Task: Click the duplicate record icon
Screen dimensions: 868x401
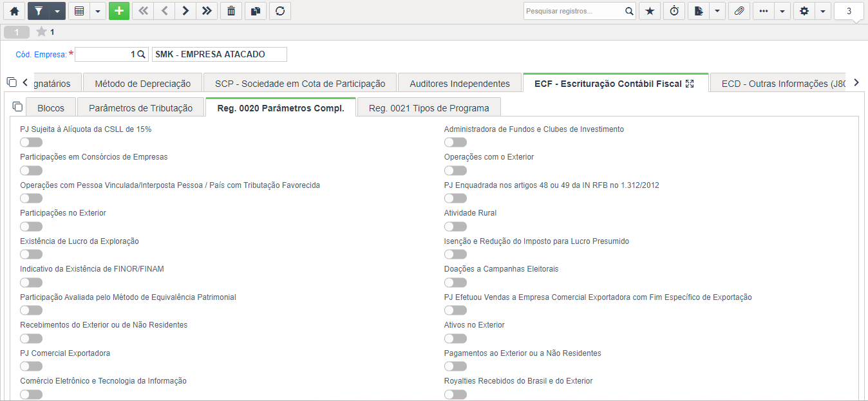Action: [x=255, y=11]
